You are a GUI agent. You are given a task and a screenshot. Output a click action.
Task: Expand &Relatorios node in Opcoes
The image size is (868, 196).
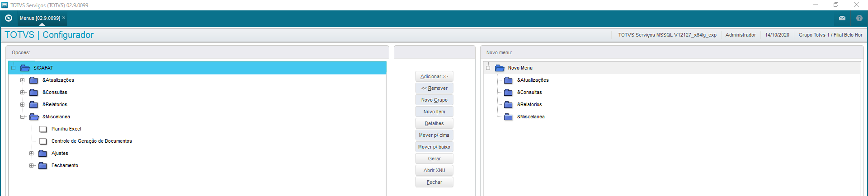pyautogui.click(x=22, y=104)
